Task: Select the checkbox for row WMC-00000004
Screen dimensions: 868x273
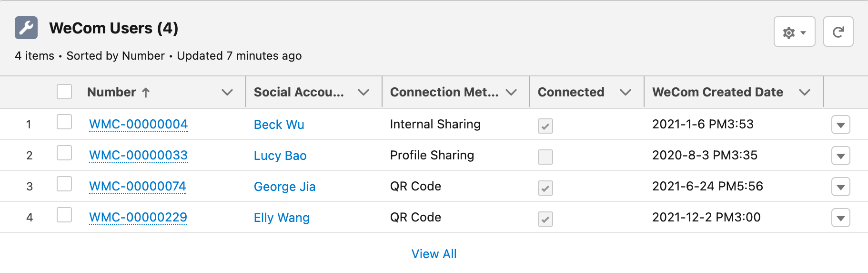Action: click(x=64, y=122)
